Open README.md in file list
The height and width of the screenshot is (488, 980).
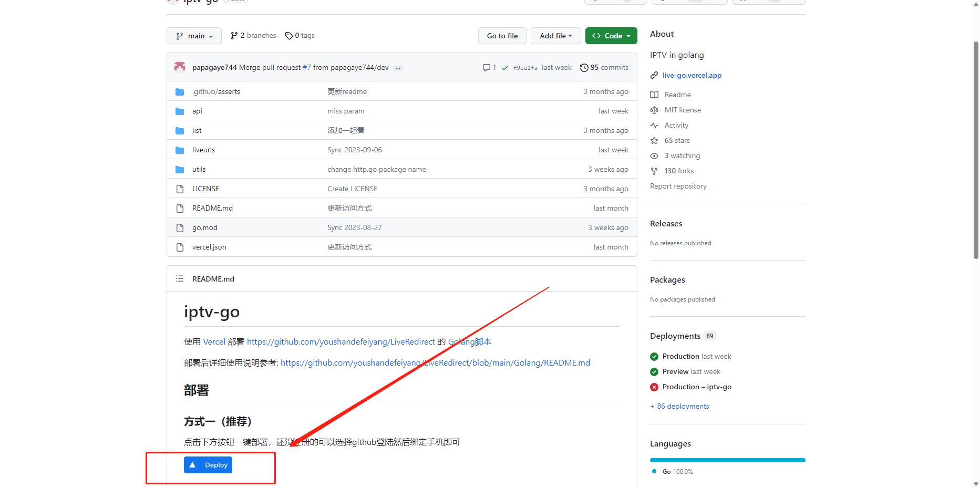tap(212, 208)
